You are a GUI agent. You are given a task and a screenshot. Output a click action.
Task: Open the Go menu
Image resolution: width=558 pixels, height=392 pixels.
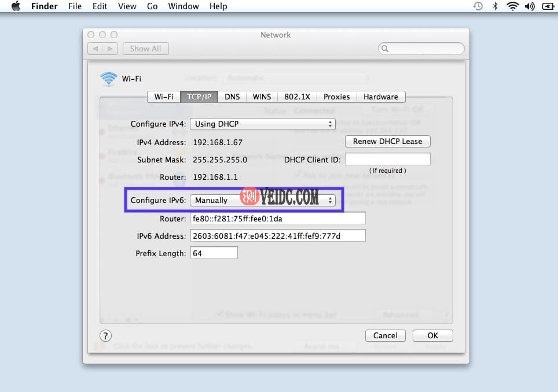pos(152,6)
